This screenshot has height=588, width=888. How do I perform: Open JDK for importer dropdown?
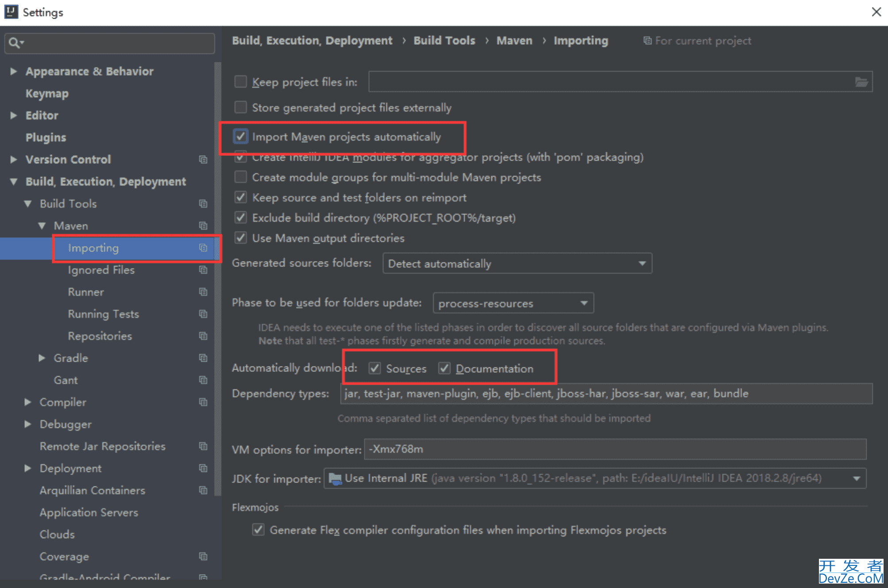[595, 479]
